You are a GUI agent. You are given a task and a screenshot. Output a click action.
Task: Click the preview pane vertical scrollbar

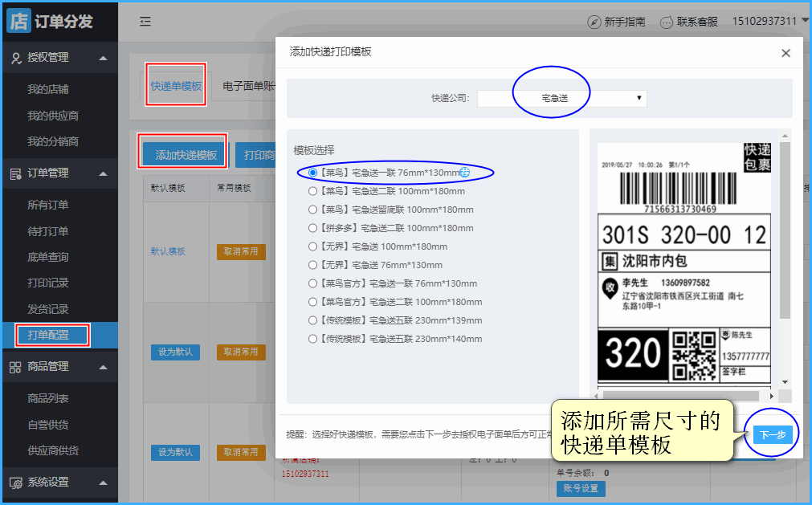click(785, 230)
